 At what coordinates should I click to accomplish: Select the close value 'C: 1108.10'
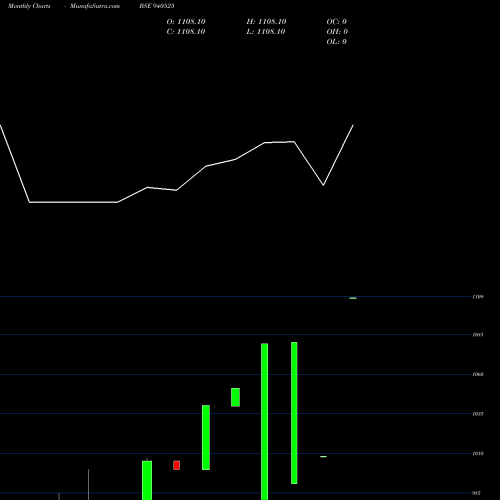coord(186,32)
